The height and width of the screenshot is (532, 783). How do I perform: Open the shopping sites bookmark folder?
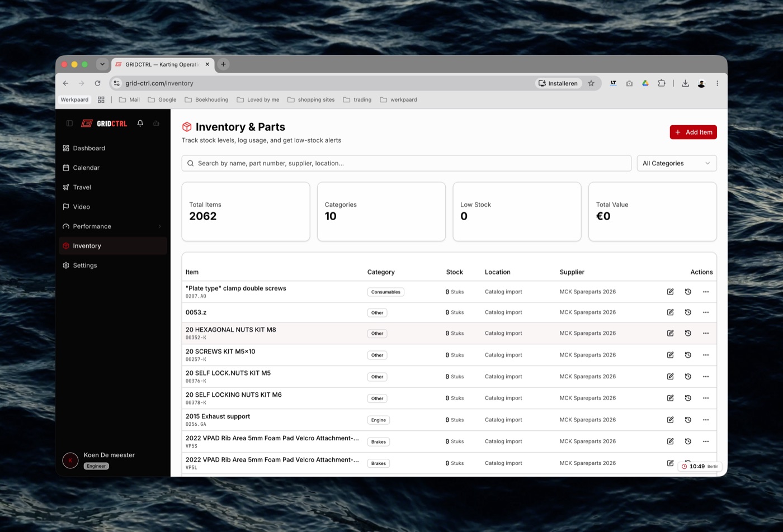pos(311,99)
